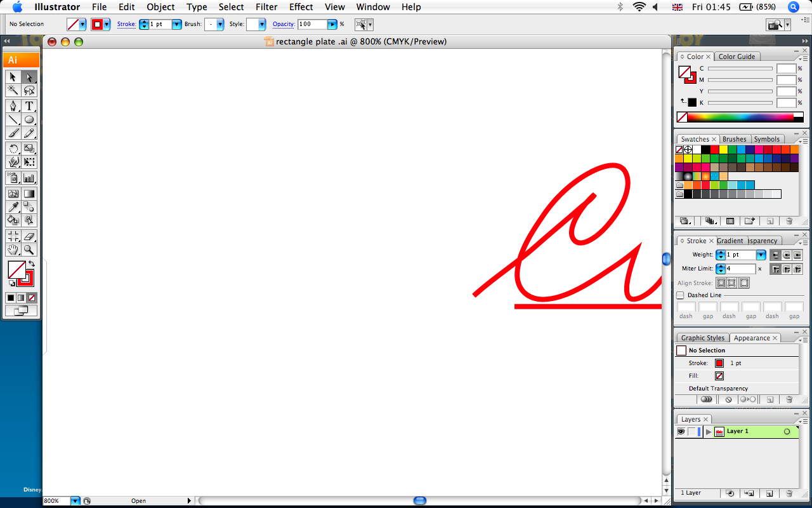Screen dimensions: 812x508
Task: Set toolbox paint mode to None
Action: [32, 298]
